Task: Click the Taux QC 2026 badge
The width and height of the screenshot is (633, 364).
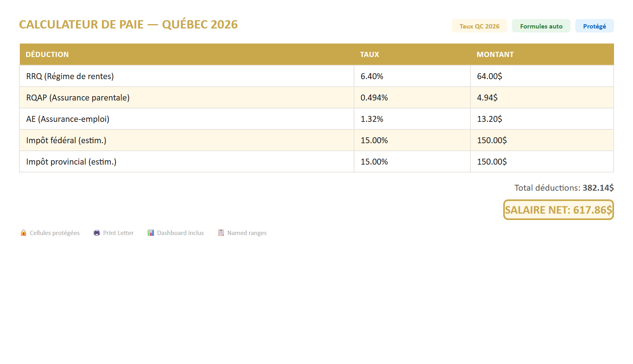Action: tap(479, 26)
